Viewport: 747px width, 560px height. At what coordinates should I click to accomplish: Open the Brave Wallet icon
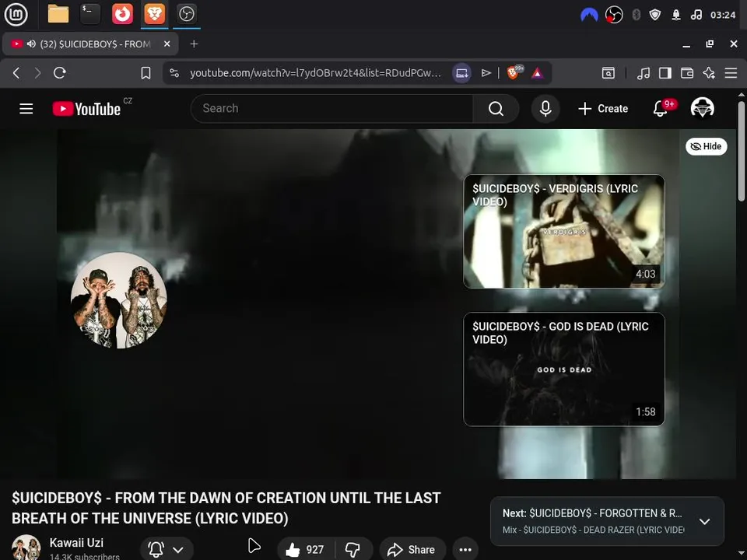pos(687,73)
